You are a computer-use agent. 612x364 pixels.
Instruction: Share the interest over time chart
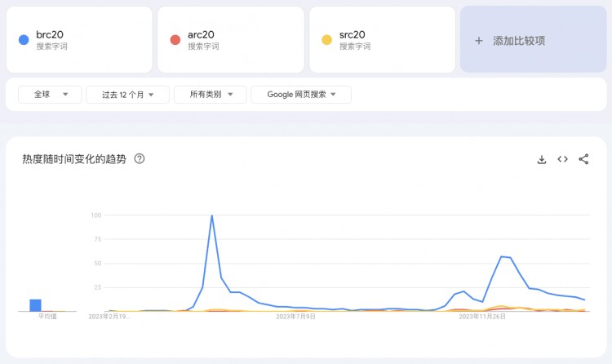tap(583, 159)
